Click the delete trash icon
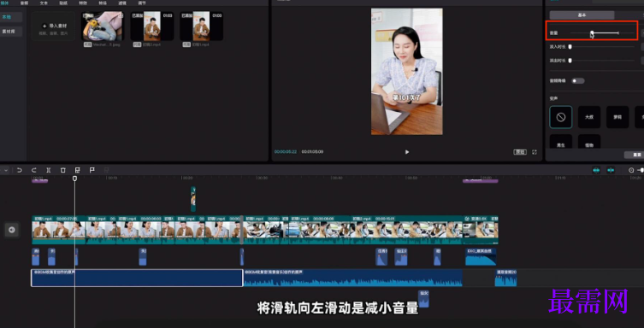 62,170
